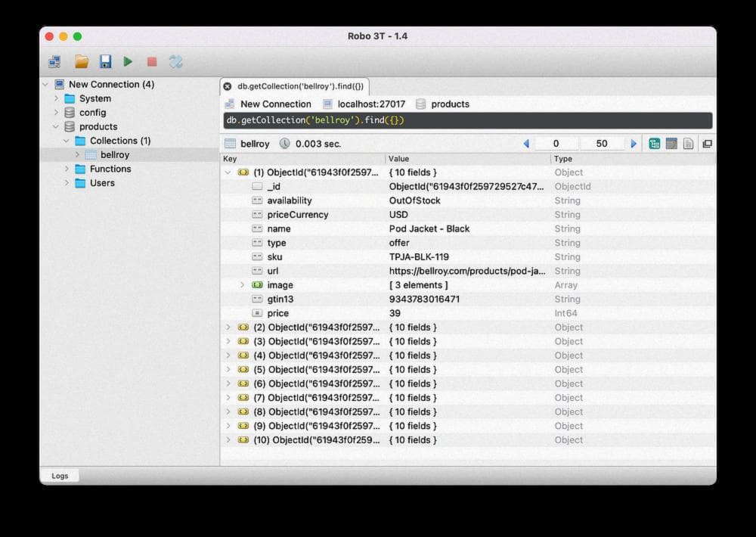Collapse document (1) ObjectId row
756x537 pixels.
tap(228, 172)
